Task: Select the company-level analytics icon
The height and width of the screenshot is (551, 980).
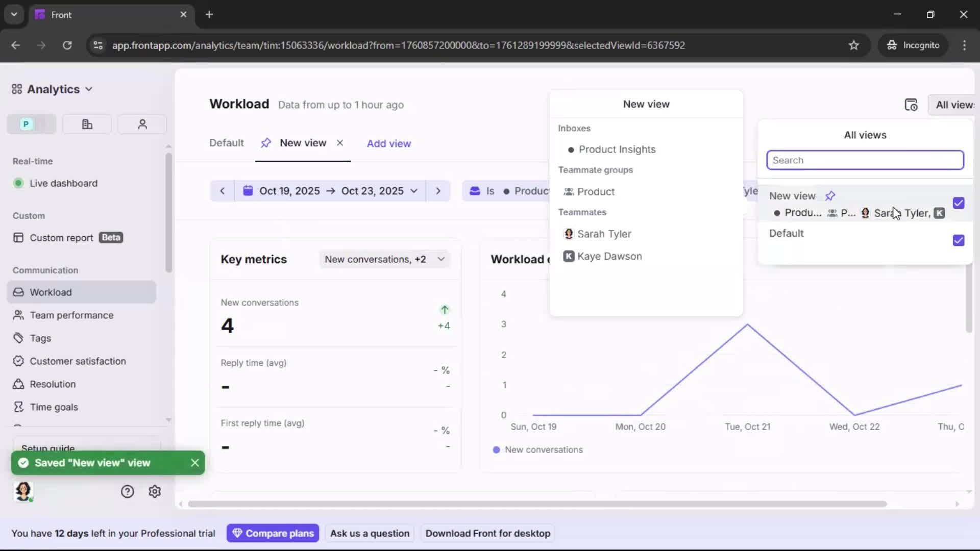Action: click(x=86, y=124)
